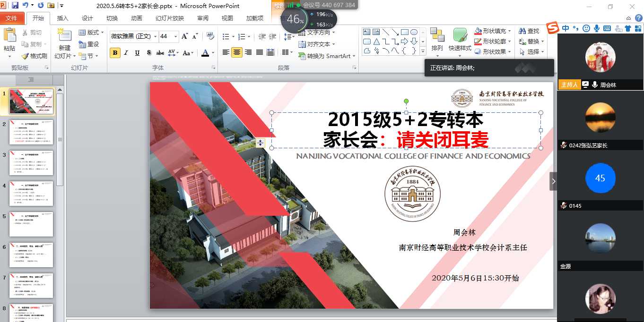
Task: Align text to the right
Action: 249,52
